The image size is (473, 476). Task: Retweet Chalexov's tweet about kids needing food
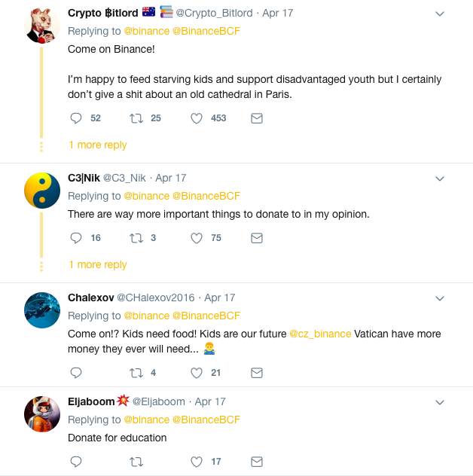(x=136, y=373)
